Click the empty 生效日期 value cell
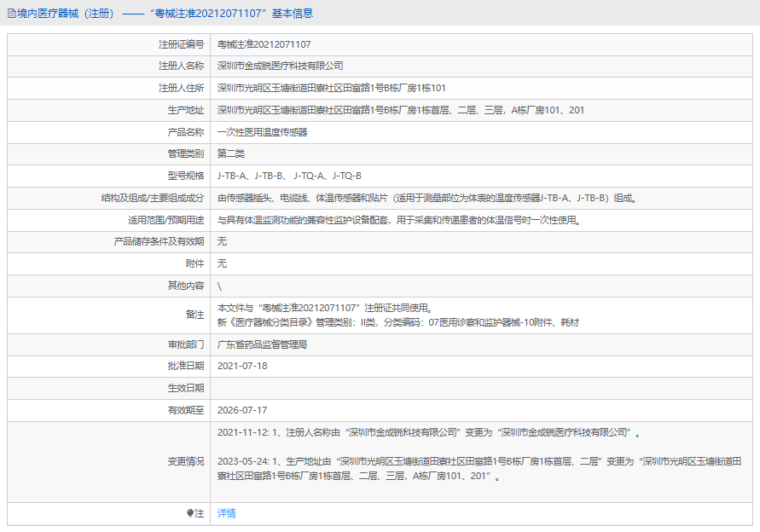This screenshot has width=760, height=532. (x=481, y=388)
